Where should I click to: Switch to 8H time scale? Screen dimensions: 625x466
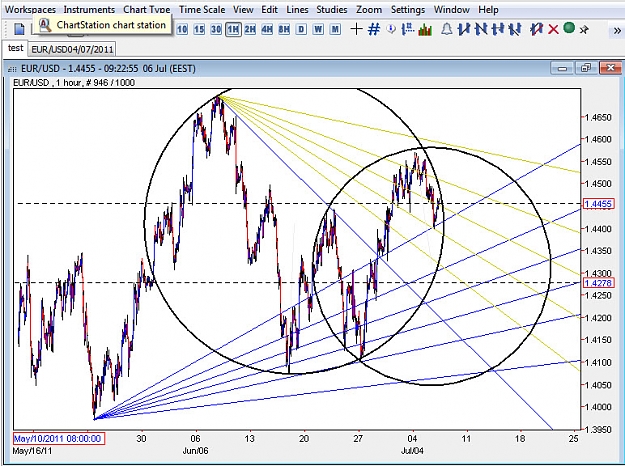(284, 29)
